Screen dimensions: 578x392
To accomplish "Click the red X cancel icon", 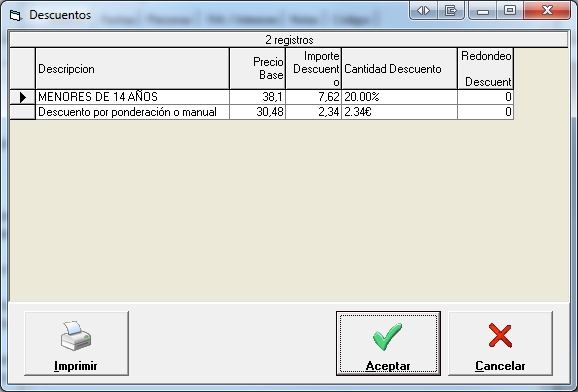I will (500, 336).
